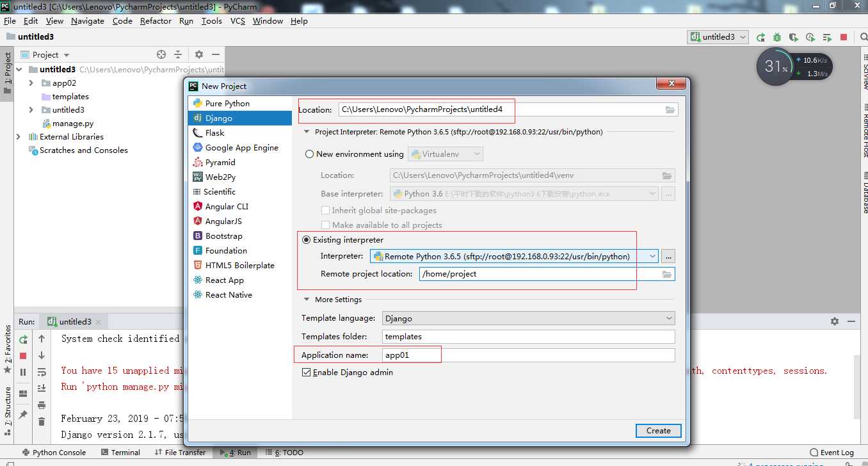Click the interpreter ellipsis button

coord(668,256)
